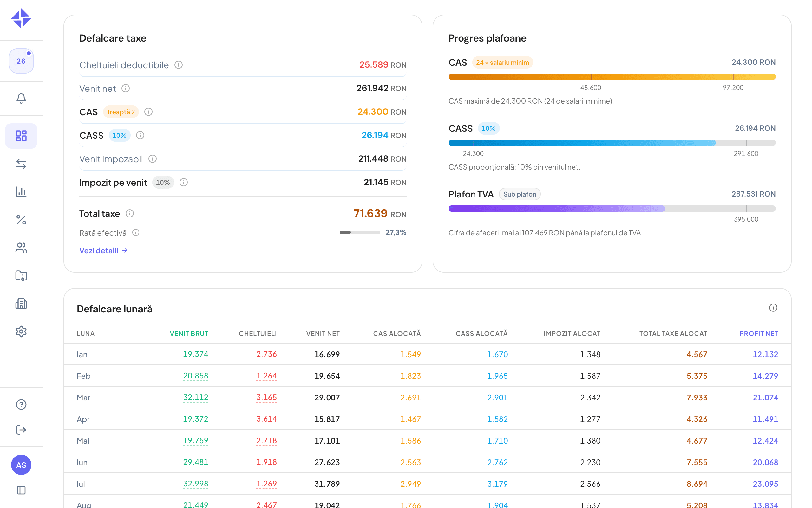Open the year 26 selector badge
The width and height of the screenshot is (812, 508).
pyautogui.click(x=21, y=61)
